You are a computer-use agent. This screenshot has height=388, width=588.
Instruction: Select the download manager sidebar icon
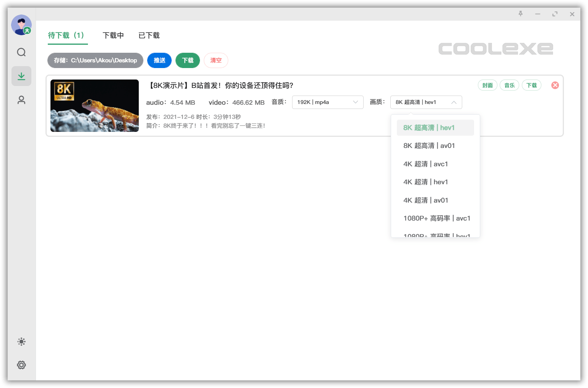pos(21,76)
